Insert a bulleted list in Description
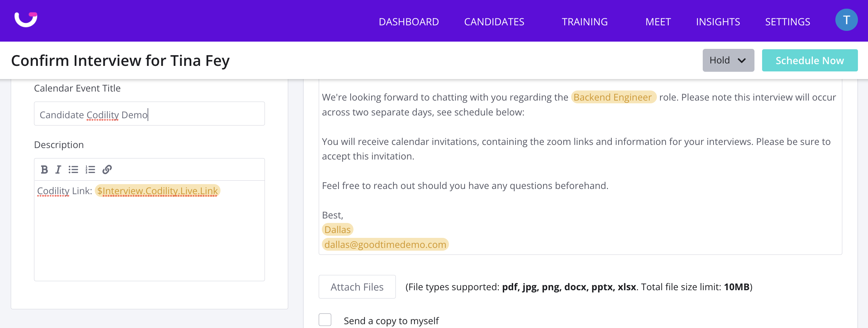Screen dimensions: 868x328 click(73, 170)
